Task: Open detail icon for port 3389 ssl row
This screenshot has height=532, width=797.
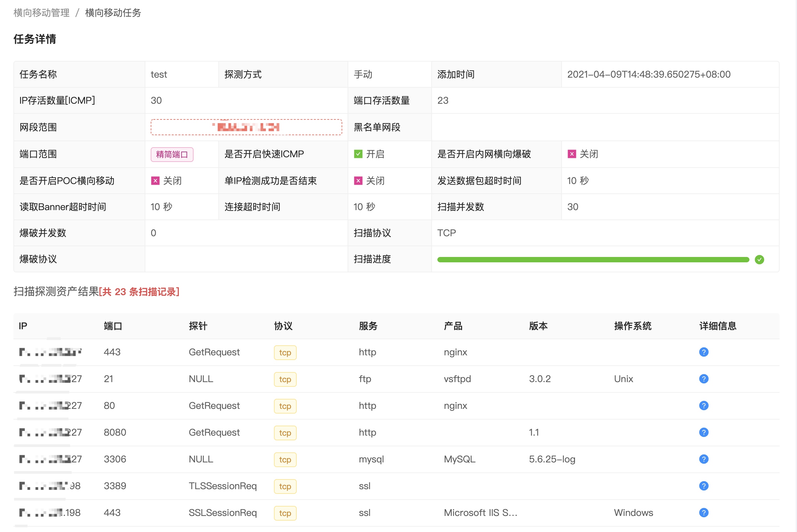Action: coord(704,486)
